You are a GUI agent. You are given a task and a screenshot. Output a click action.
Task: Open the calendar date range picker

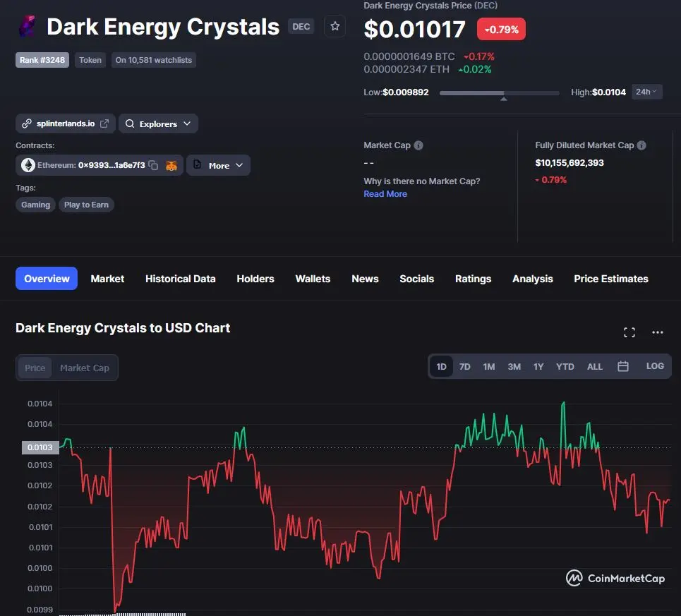coord(623,366)
